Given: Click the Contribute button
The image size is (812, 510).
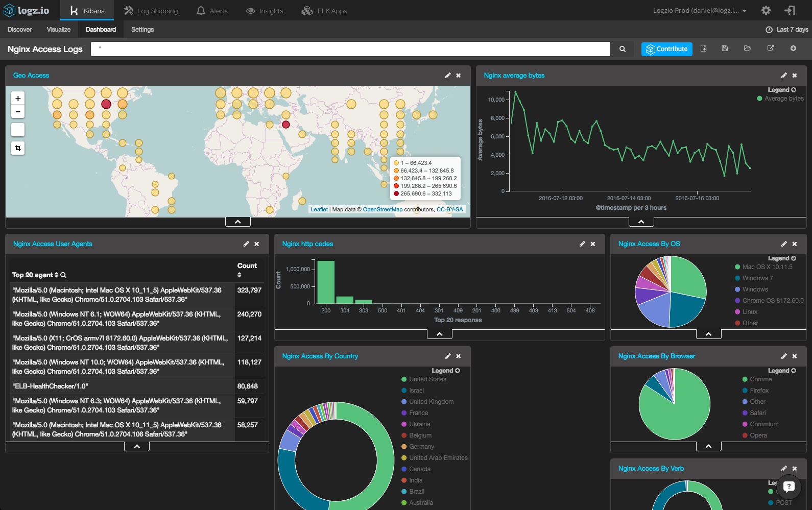Looking at the screenshot, I should [x=667, y=49].
